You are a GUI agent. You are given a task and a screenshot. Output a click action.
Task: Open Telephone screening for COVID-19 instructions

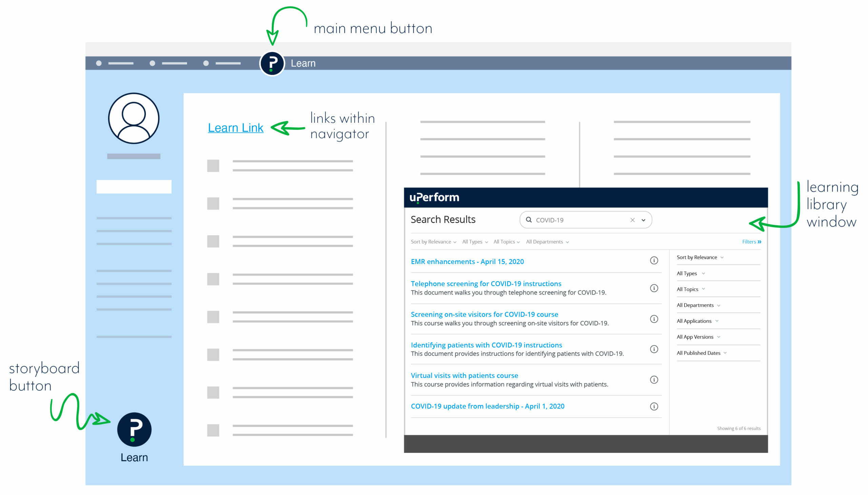point(486,284)
